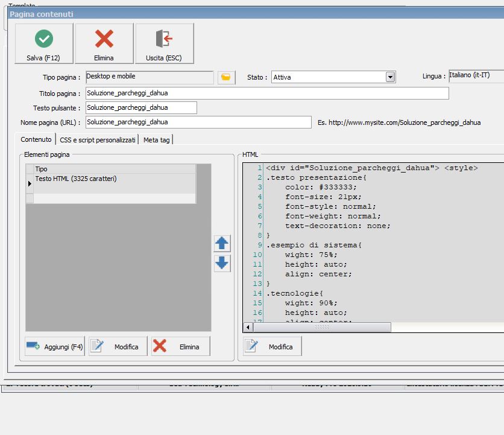Click the wight: 75% code line
This screenshot has width=504, height=435.
coord(311,255)
